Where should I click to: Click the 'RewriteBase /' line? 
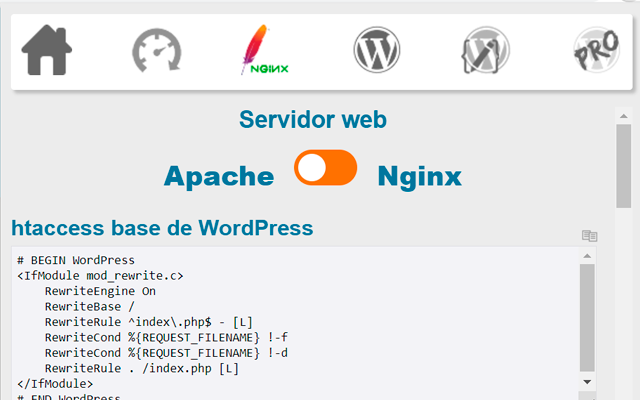(89, 307)
